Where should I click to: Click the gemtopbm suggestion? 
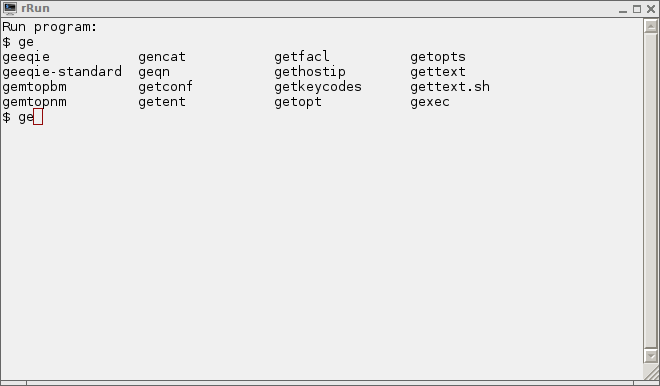(x=35, y=87)
